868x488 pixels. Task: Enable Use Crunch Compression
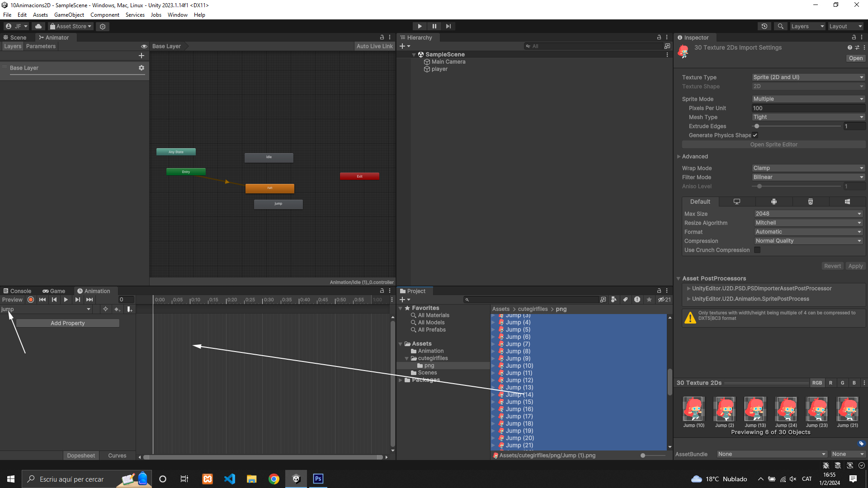pyautogui.click(x=757, y=250)
